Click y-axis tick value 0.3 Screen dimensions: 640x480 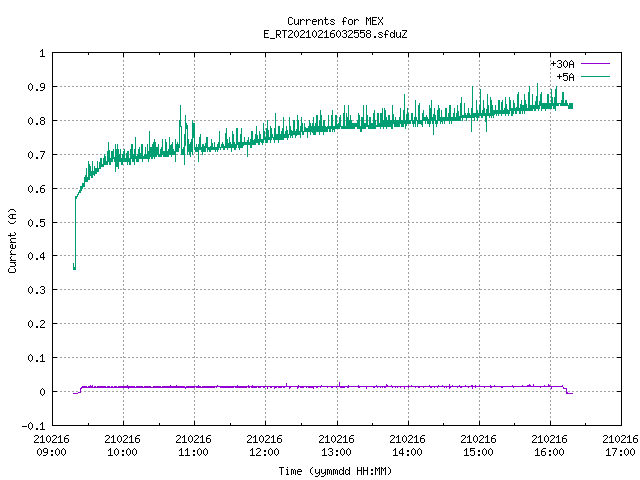pyautogui.click(x=36, y=290)
